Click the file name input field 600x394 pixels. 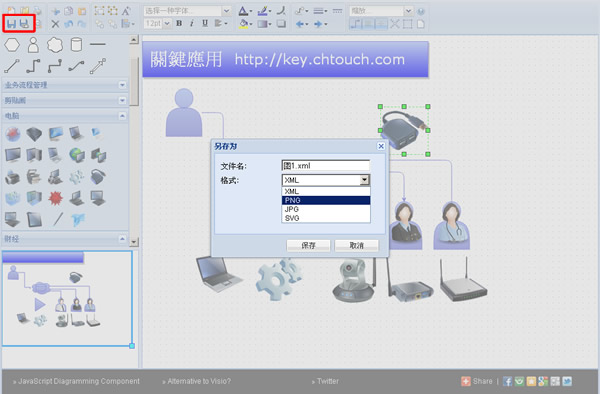(326, 166)
